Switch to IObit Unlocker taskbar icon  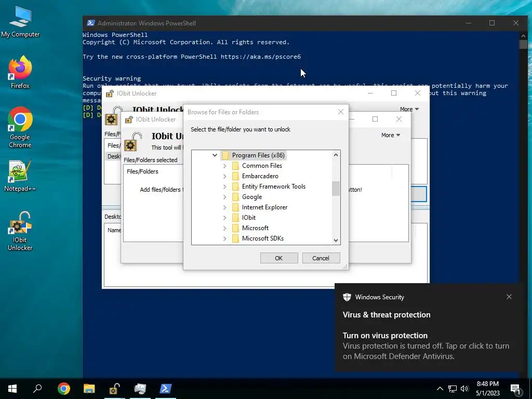[x=114, y=389]
